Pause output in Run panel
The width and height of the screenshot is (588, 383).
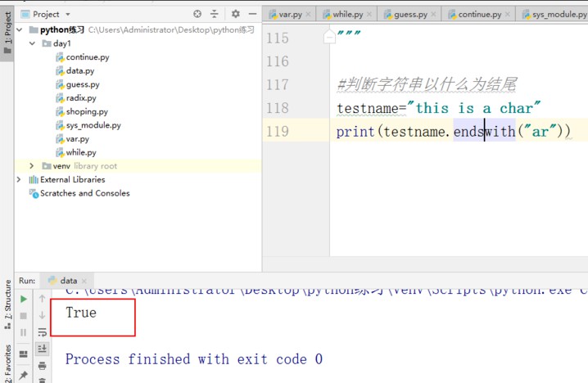click(23, 332)
